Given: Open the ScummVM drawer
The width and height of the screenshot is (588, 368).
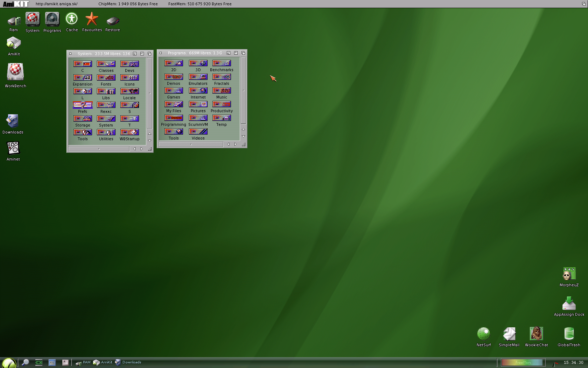Looking at the screenshot, I should pos(198,118).
